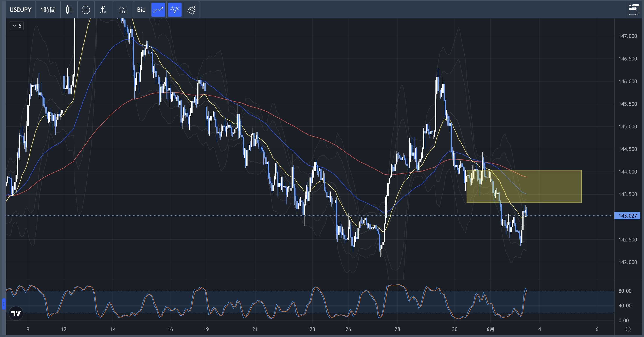Open the candlestick chart type selector
The image size is (644, 337).
click(x=69, y=10)
